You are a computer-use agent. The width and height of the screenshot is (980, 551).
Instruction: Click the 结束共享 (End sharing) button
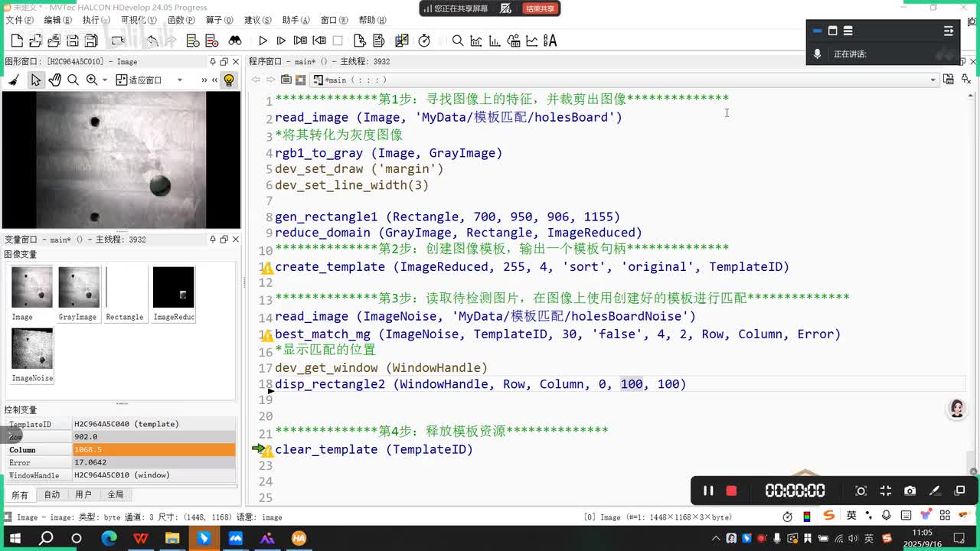540,8
